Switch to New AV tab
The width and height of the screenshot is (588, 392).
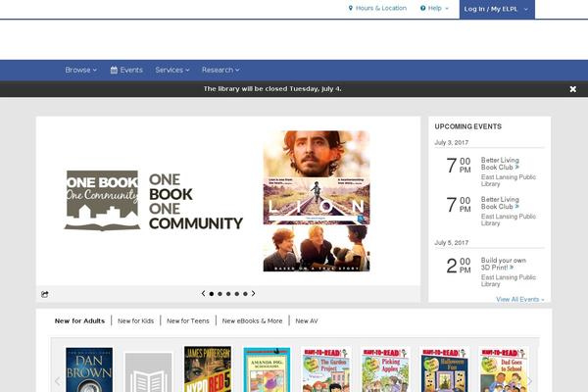tap(307, 321)
